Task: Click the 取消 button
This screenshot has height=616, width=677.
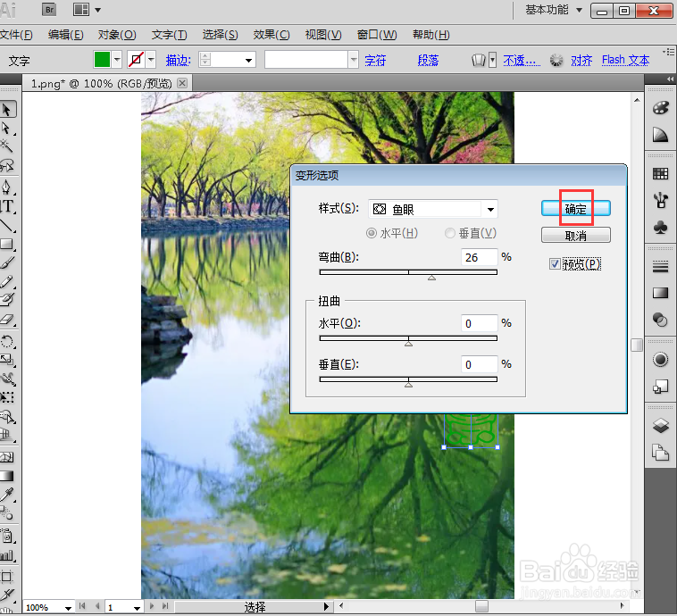Action: pyautogui.click(x=576, y=236)
